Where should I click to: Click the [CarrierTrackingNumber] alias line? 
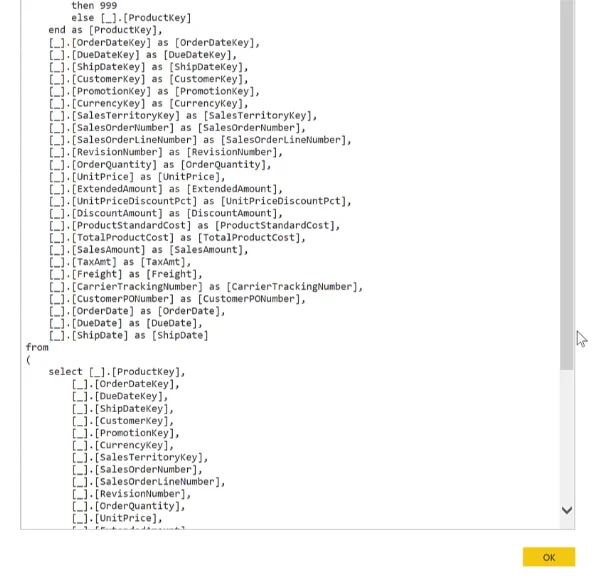pos(206,287)
